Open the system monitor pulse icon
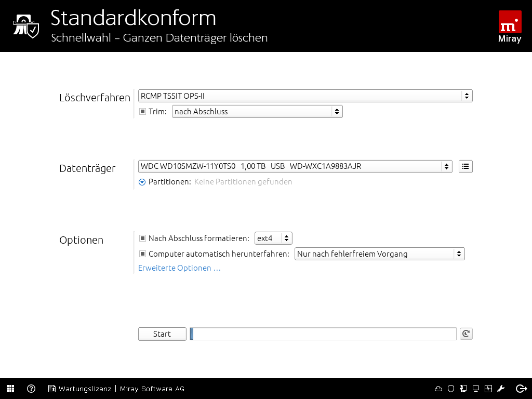This screenshot has width=532, height=399. tap(488, 389)
